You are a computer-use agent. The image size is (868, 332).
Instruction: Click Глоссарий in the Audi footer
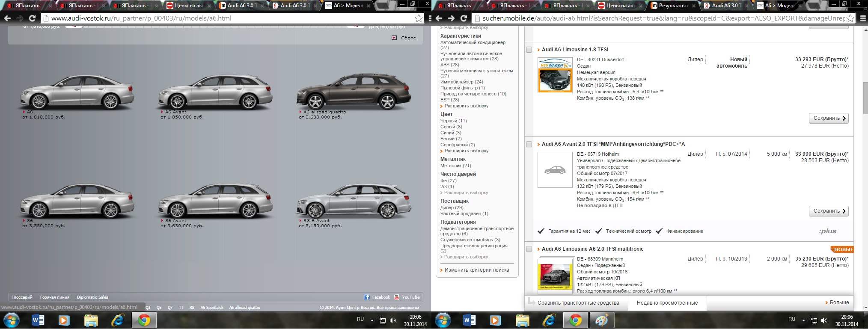click(x=22, y=297)
